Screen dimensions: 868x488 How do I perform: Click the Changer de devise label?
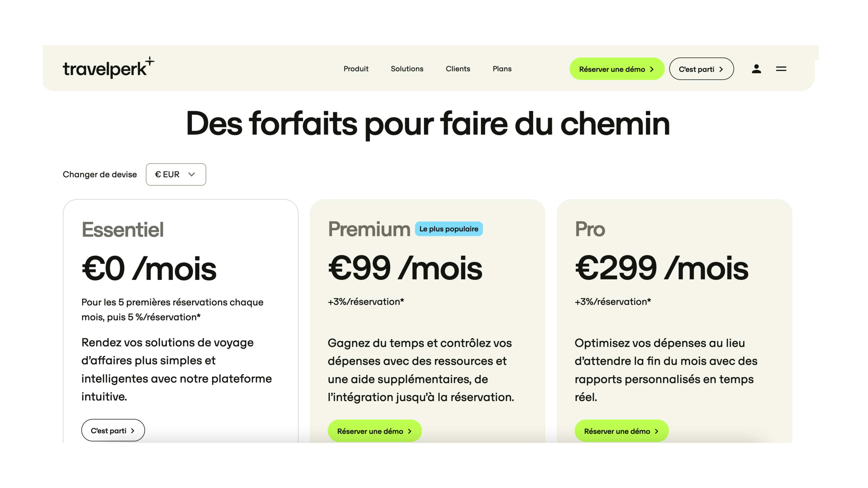click(100, 175)
